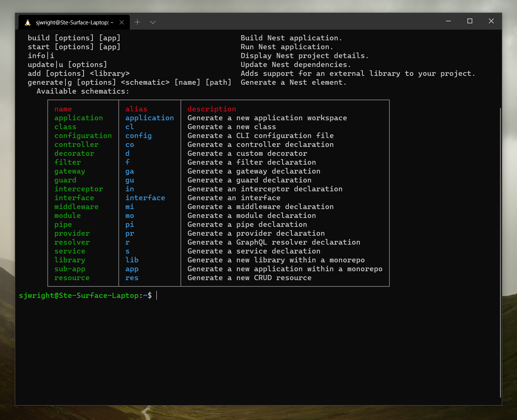Click 'provider' in the name column
The height and width of the screenshot is (420, 517).
tap(72, 233)
